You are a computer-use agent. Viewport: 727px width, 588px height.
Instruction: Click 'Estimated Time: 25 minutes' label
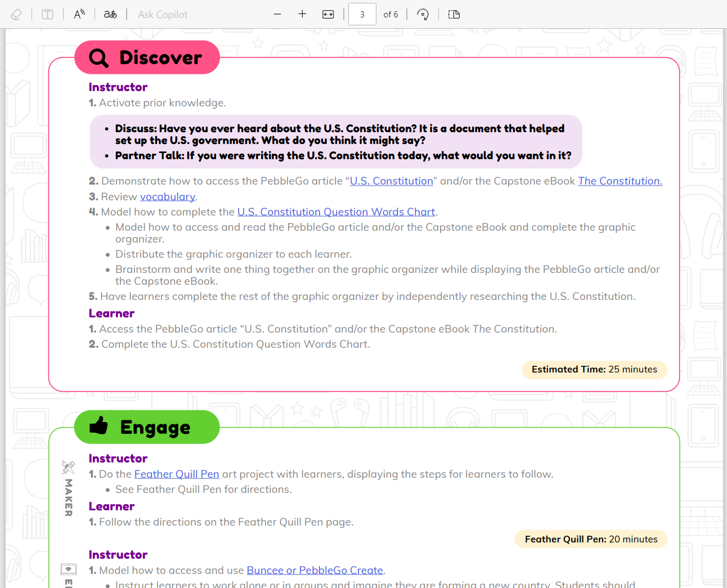point(594,370)
